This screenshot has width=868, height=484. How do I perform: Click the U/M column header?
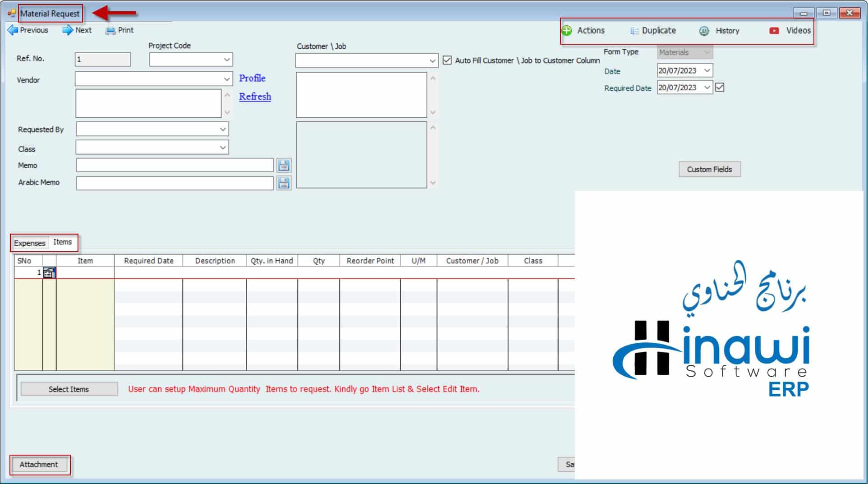(418, 261)
